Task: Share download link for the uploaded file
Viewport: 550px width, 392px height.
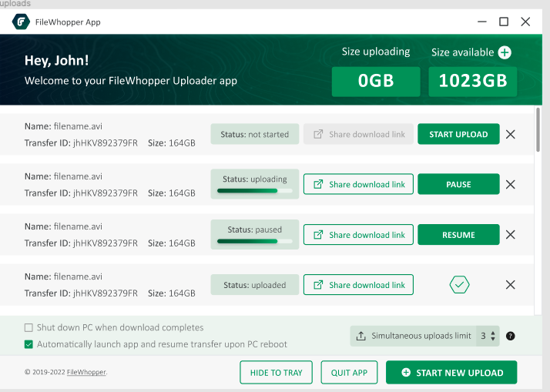Action: click(358, 285)
